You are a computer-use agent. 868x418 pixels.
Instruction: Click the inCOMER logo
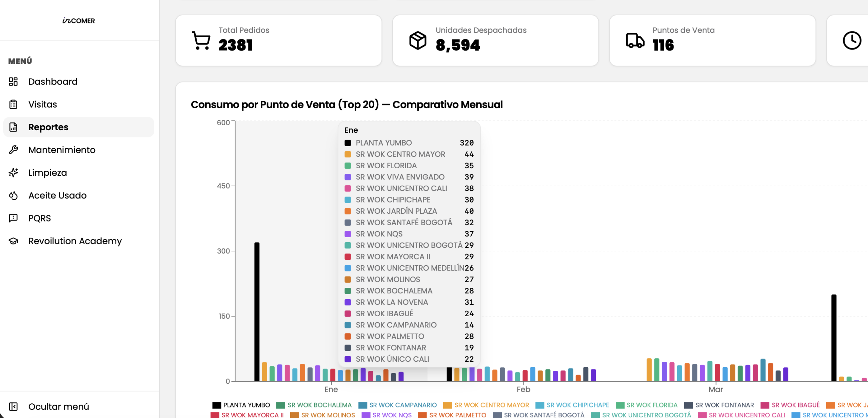79,21
